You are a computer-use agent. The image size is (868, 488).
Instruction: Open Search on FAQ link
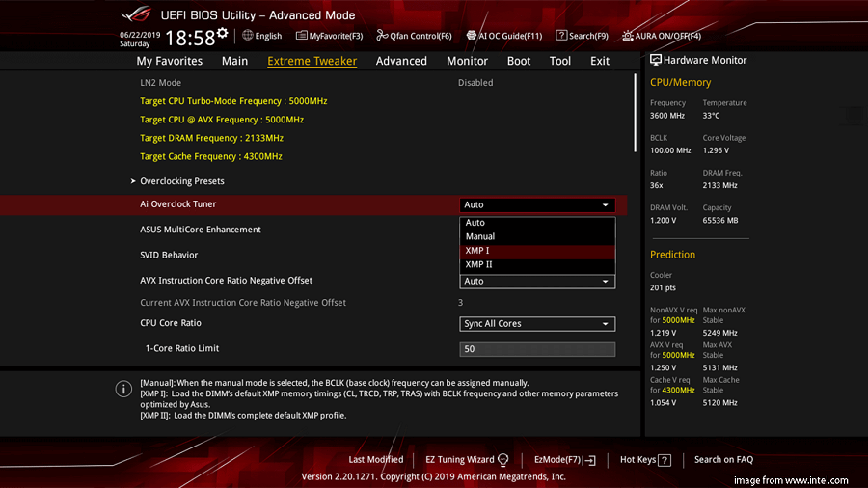[x=723, y=459]
